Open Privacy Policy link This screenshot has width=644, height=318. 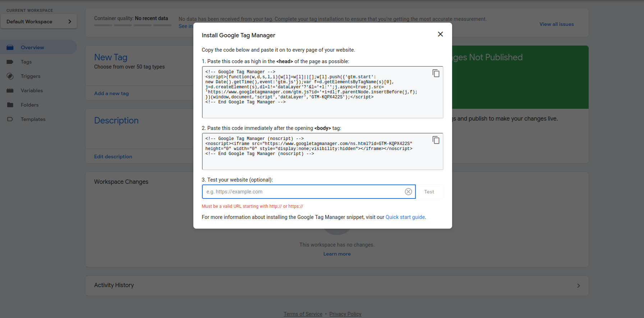point(345,314)
